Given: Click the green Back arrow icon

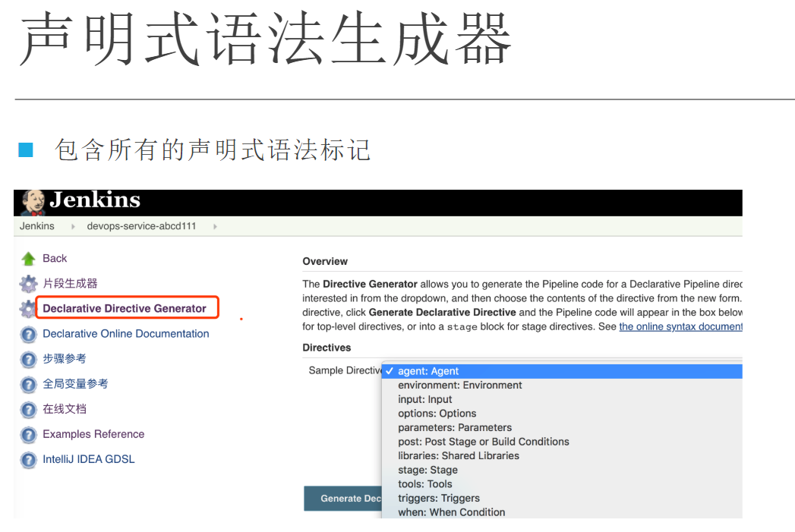Looking at the screenshot, I should click(x=28, y=259).
